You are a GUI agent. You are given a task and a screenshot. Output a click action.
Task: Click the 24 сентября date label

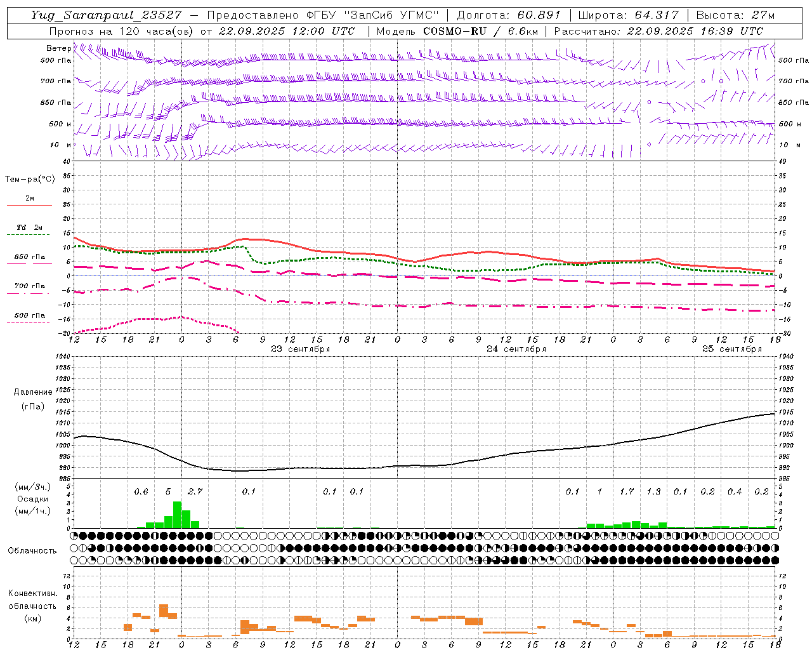[x=516, y=349]
